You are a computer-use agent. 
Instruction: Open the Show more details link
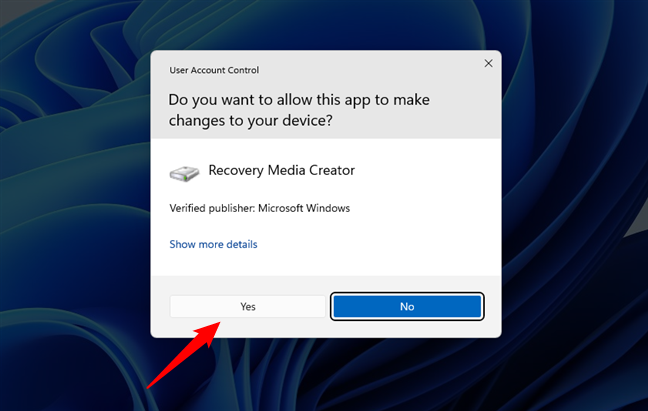coord(213,244)
